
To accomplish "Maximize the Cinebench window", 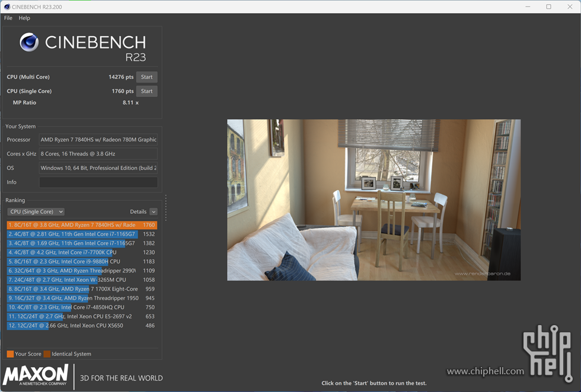I will coord(549,7).
